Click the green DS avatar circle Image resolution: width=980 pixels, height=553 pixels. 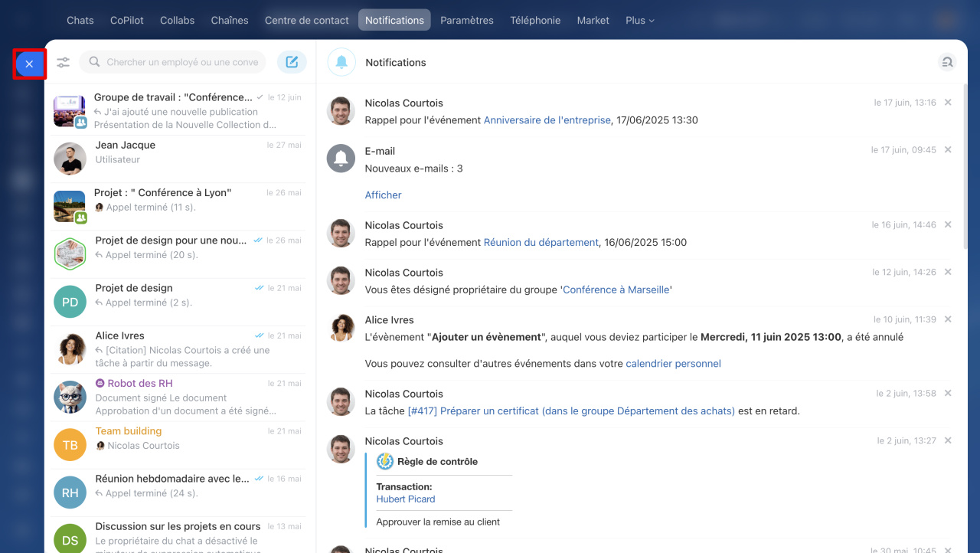point(70,540)
